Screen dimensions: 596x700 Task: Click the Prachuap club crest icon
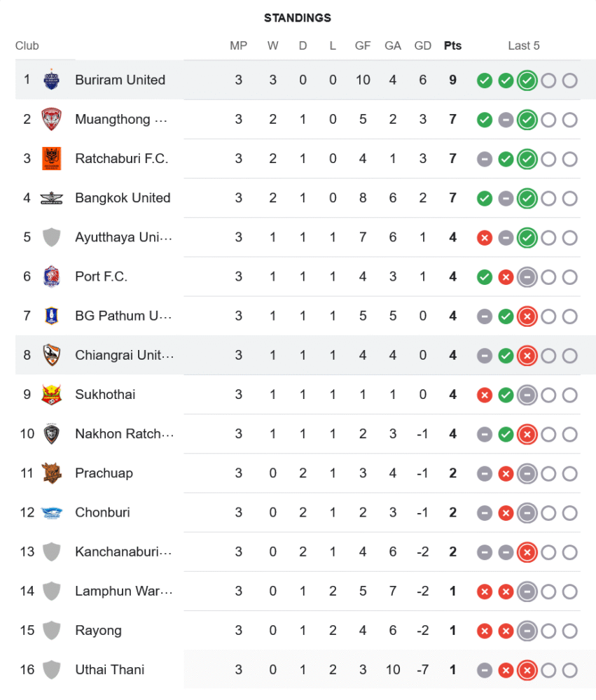click(x=52, y=473)
